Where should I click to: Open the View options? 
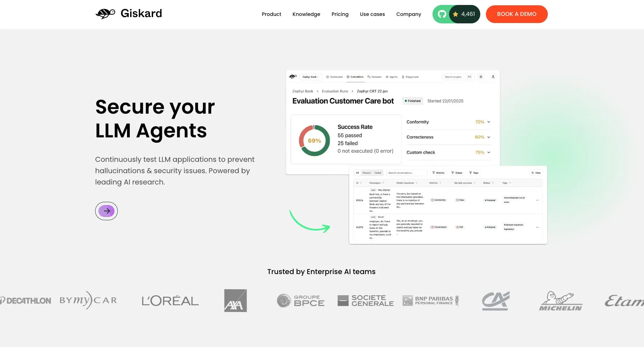coord(536,173)
